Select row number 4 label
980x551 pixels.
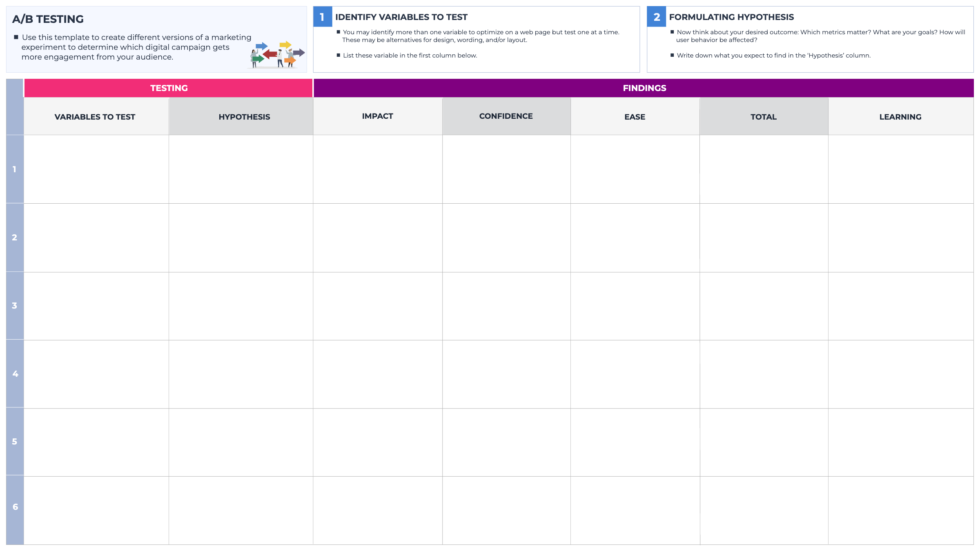tap(15, 374)
